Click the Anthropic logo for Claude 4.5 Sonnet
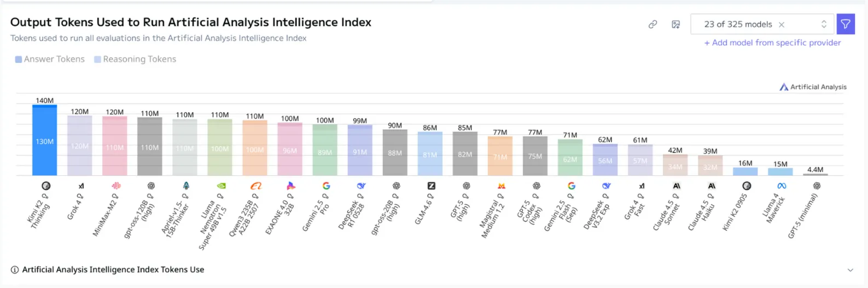The image size is (868, 288). click(677, 186)
